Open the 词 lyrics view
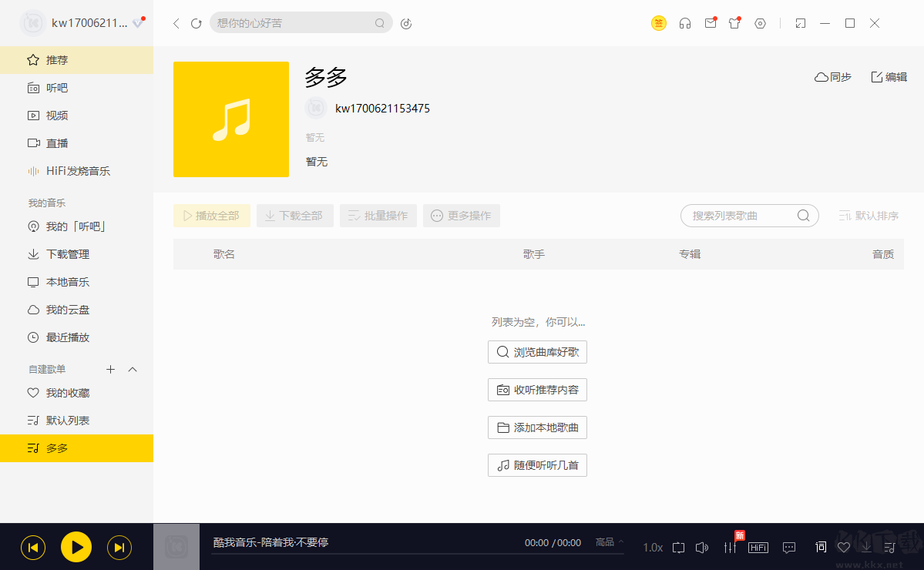This screenshot has width=924, height=570. click(x=821, y=547)
